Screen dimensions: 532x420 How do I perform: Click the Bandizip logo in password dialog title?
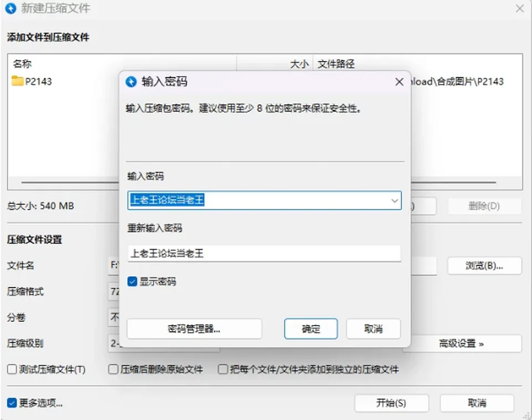pos(131,82)
